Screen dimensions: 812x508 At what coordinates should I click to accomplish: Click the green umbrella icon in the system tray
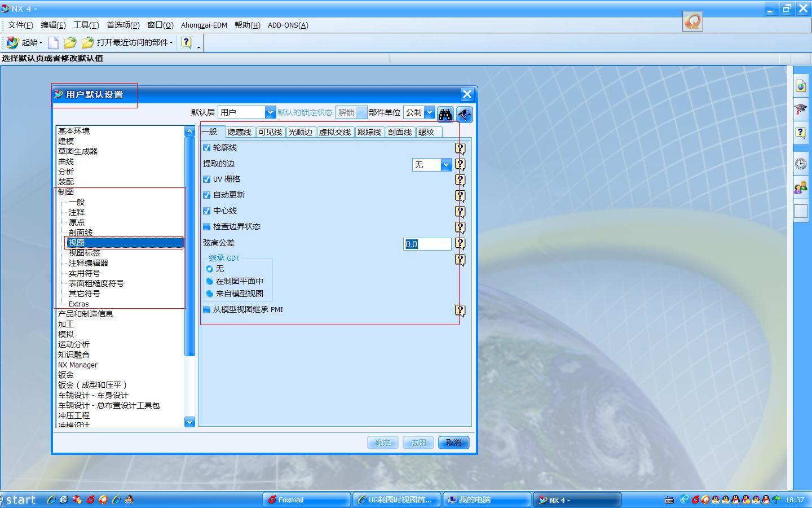click(776, 500)
